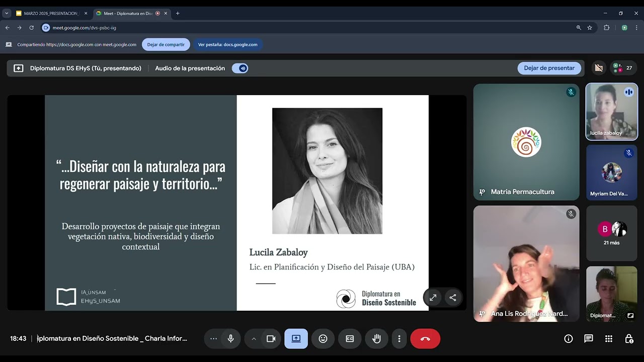This screenshot has width=644, height=362.
Task: Click Dejar de compartir button
Action: (166, 44)
